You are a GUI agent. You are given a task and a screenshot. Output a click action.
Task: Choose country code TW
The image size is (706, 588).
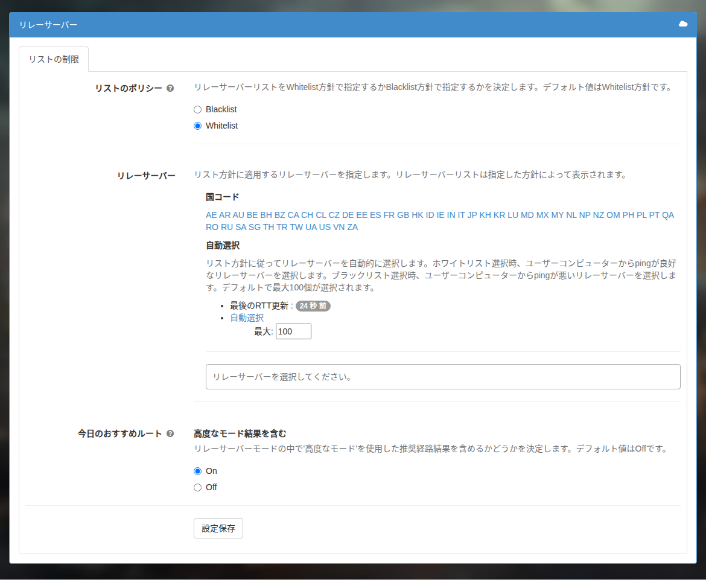click(x=296, y=227)
